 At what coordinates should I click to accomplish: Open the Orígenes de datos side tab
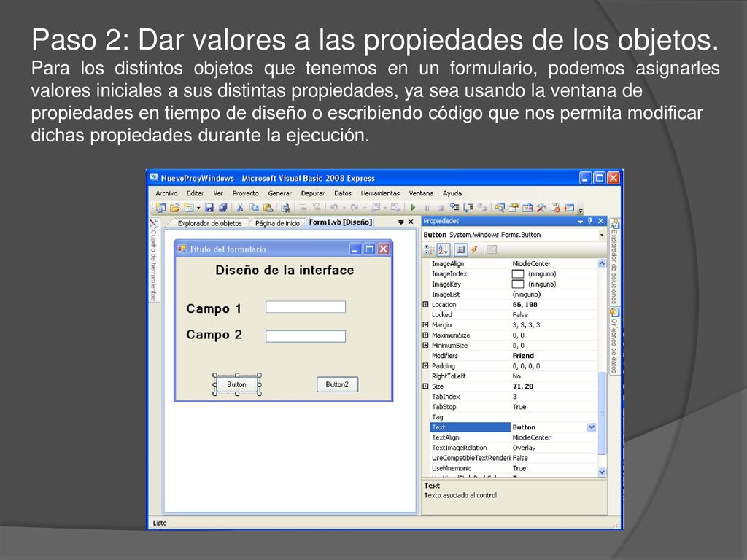pyautogui.click(x=614, y=341)
